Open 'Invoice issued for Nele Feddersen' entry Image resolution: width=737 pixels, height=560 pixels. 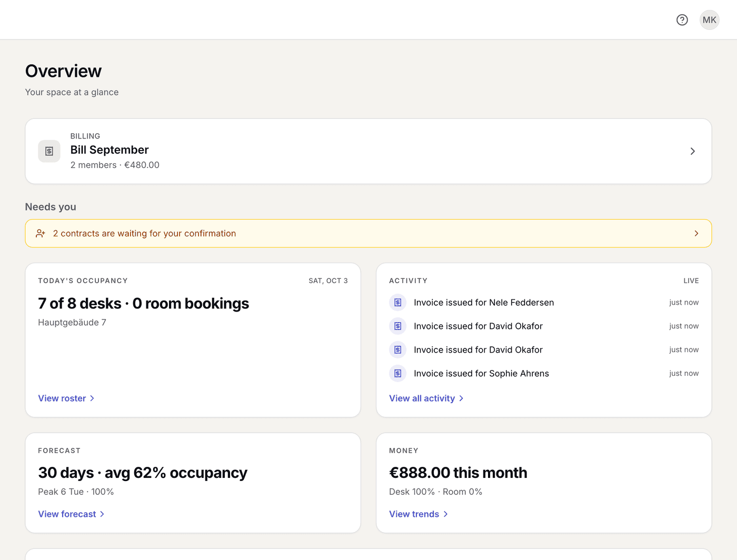[544, 303]
